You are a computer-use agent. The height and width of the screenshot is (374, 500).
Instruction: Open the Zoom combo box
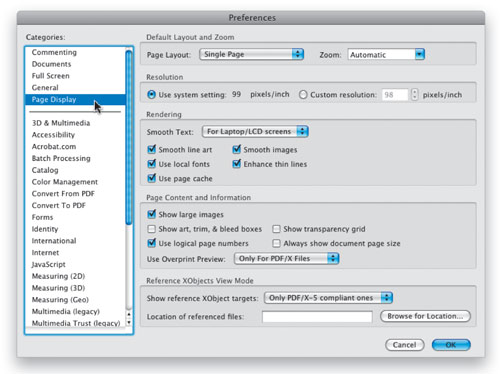pyautogui.click(x=386, y=54)
